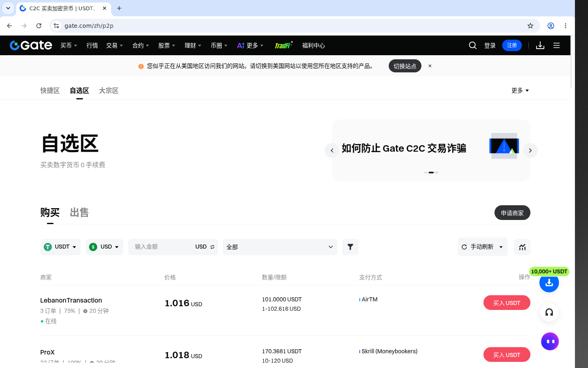Click the 切换站点 button
Image resolution: width=588 pixels, height=368 pixels.
(405, 66)
